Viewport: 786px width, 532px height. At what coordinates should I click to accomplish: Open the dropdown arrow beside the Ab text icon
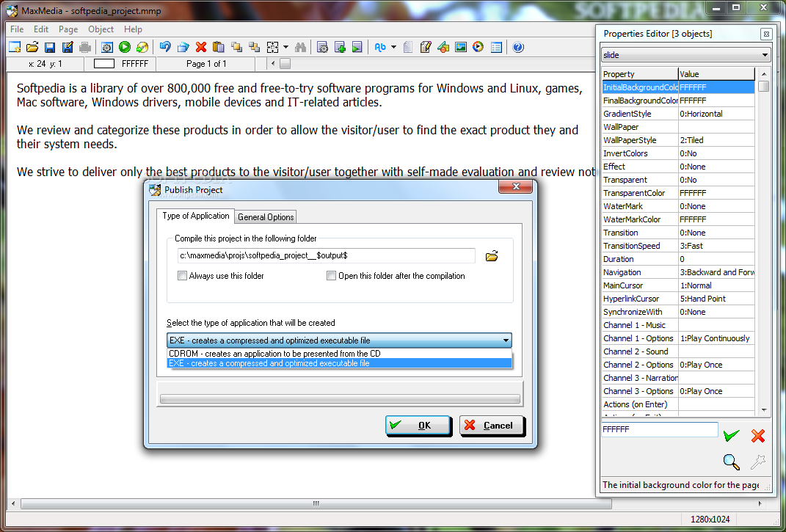click(x=393, y=47)
